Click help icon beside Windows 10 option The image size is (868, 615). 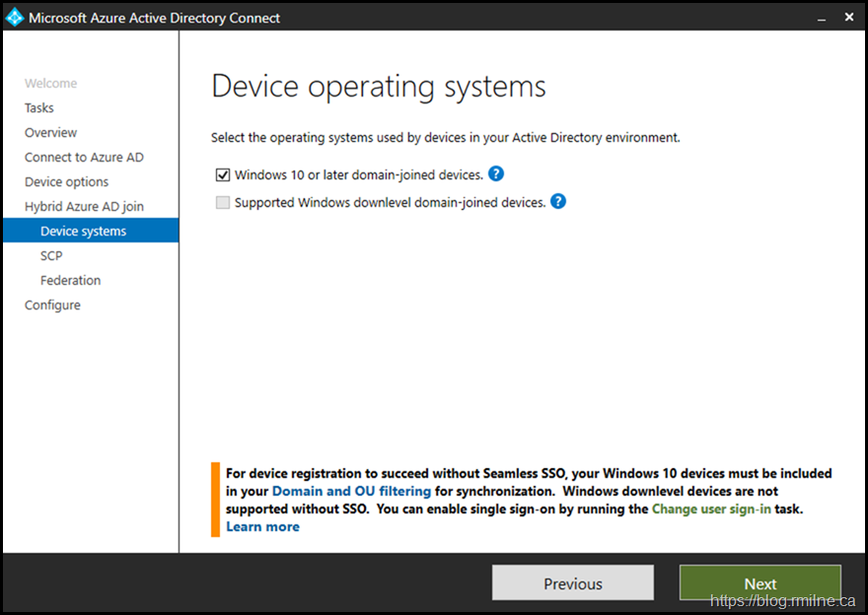[x=496, y=174]
